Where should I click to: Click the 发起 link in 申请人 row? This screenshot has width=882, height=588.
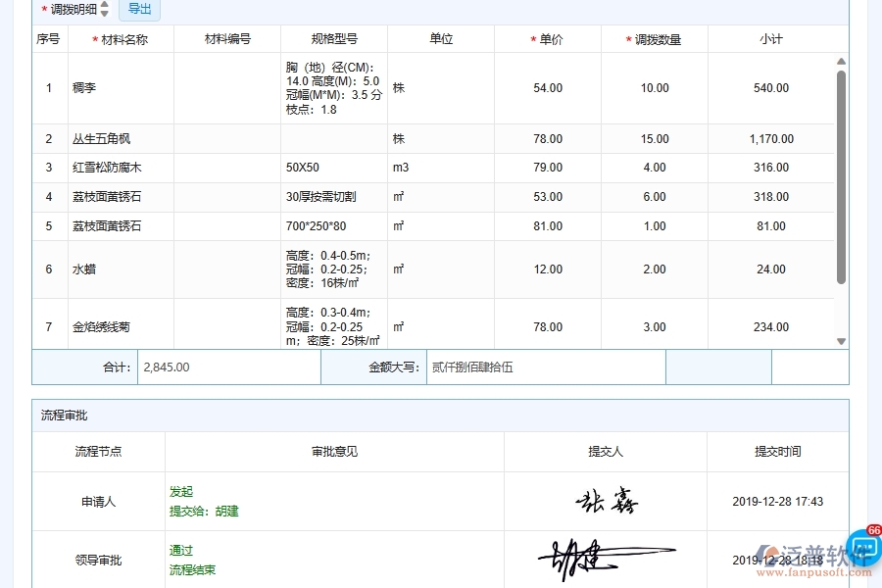pos(181,492)
